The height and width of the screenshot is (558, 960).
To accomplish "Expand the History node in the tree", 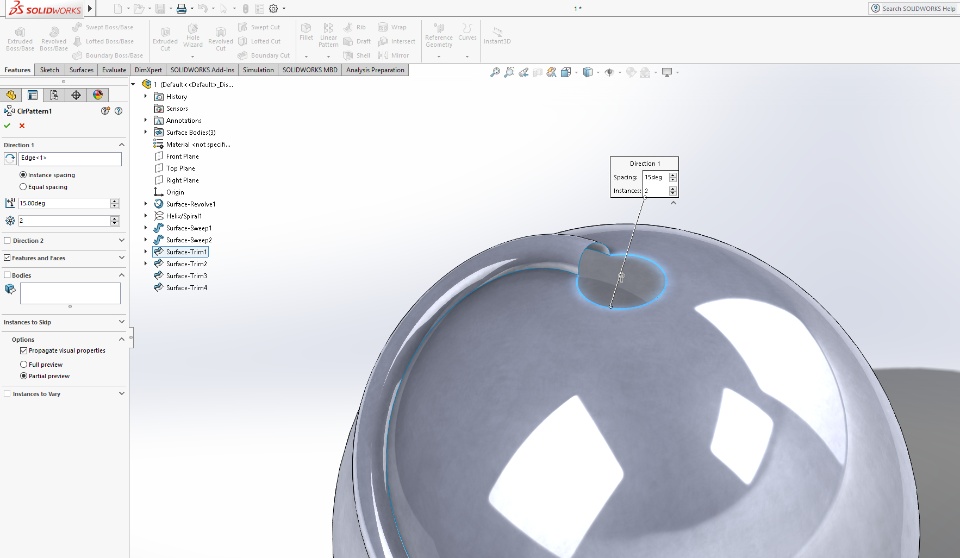I will (x=146, y=96).
